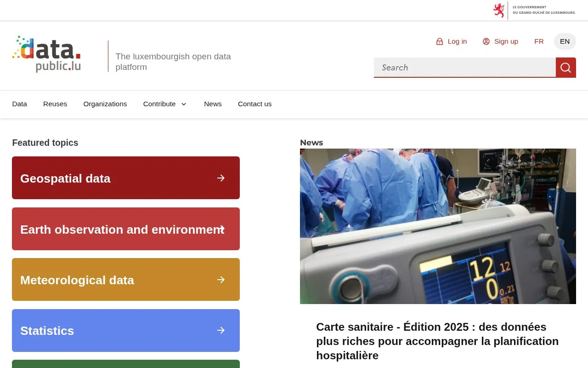The height and width of the screenshot is (368, 588).
Task: Click the Sign up link
Action: pyautogui.click(x=500, y=41)
